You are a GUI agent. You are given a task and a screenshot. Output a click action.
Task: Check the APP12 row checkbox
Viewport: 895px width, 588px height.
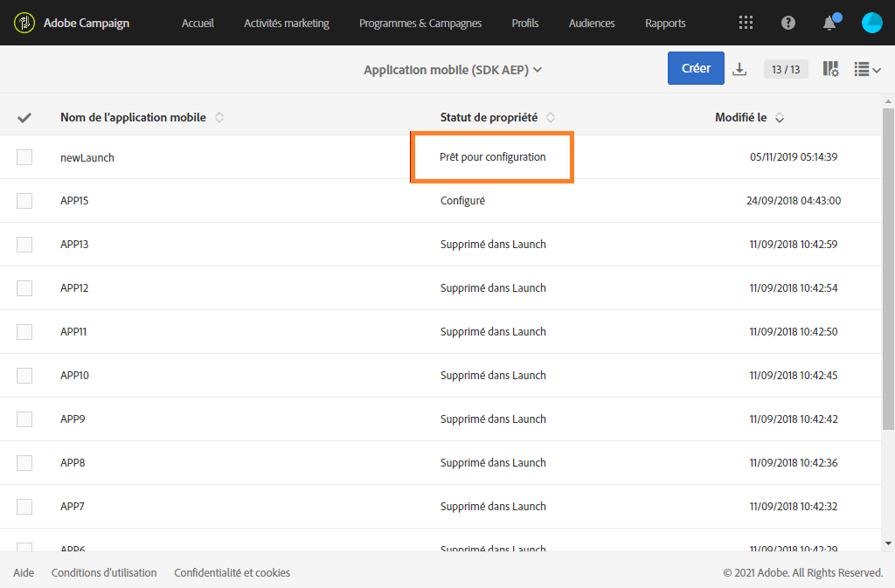[24, 288]
